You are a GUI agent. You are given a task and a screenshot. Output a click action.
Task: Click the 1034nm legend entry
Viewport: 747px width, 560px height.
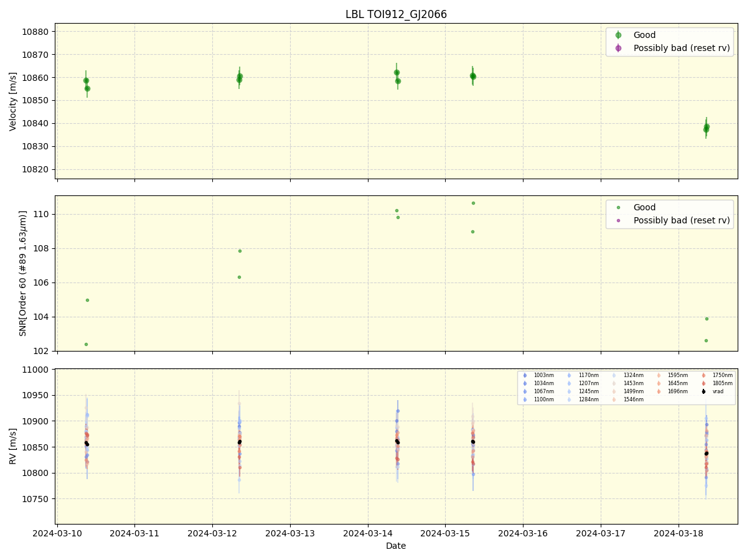point(538,383)
